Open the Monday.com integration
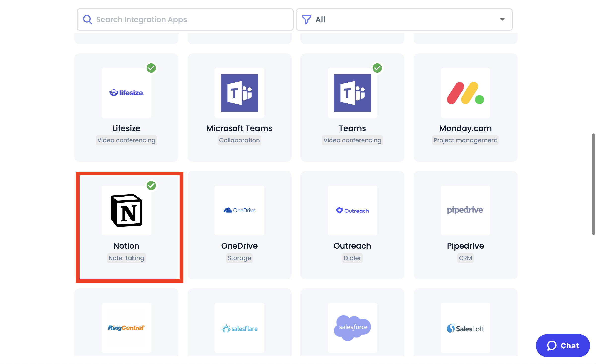Viewport: 596px width, 364px height. 465,93
